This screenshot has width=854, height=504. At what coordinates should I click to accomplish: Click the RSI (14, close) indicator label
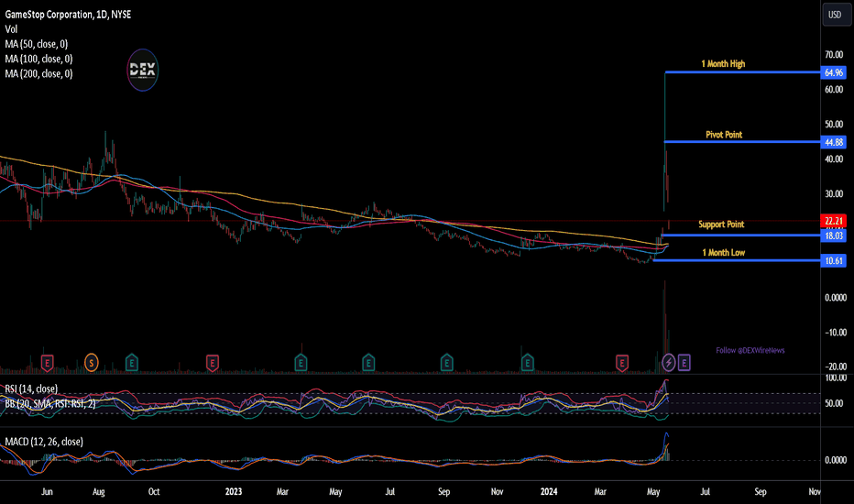tap(31, 389)
